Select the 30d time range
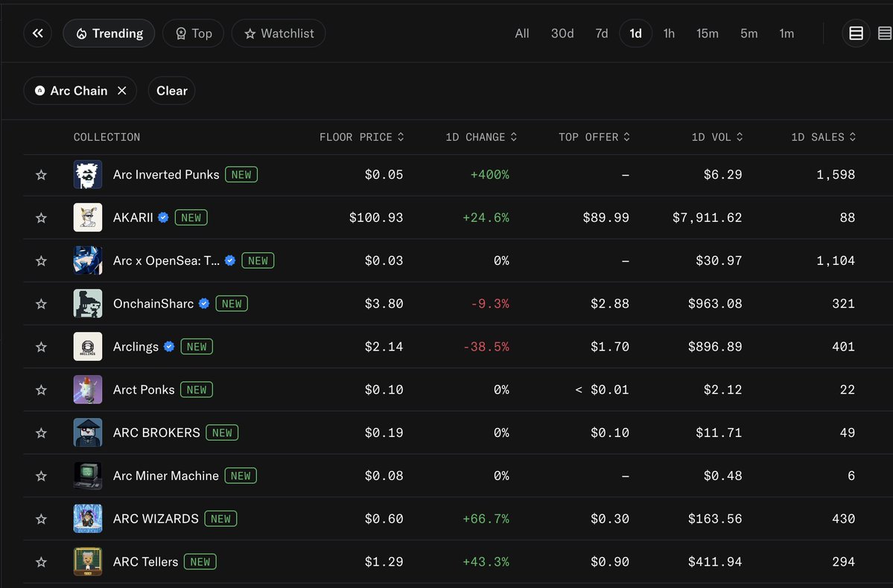This screenshot has width=893, height=588. click(562, 33)
